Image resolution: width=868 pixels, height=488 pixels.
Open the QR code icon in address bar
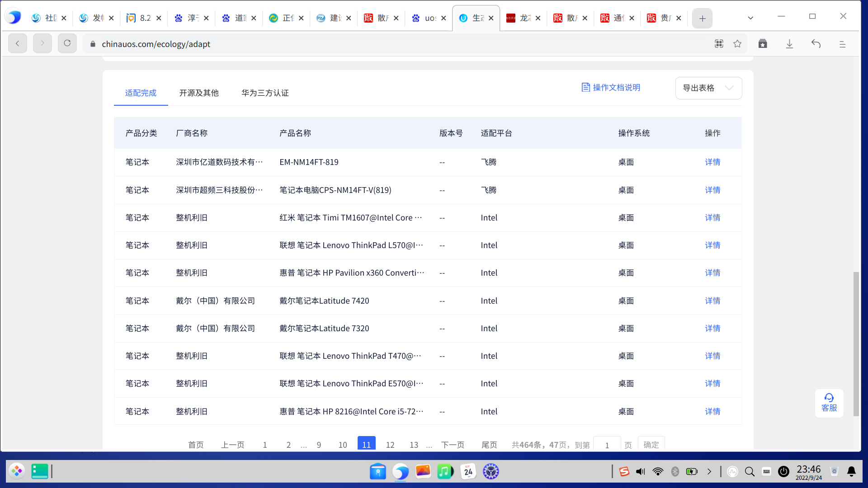[719, 43]
